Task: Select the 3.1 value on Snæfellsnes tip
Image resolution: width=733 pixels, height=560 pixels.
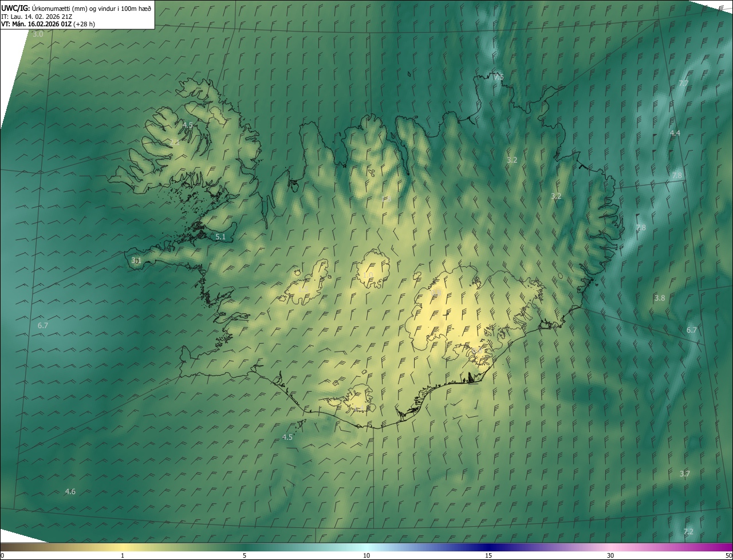Action: (x=136, y=261)
